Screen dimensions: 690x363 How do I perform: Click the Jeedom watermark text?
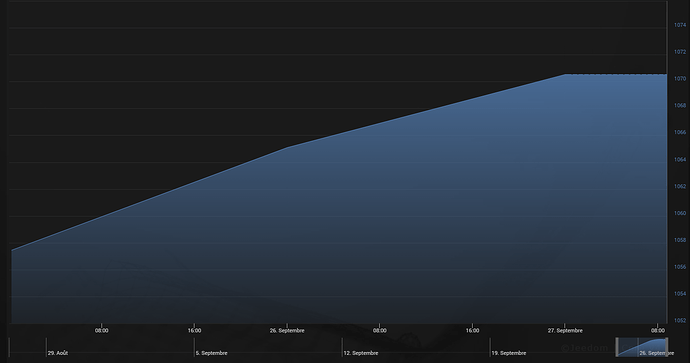click(584, 348)
